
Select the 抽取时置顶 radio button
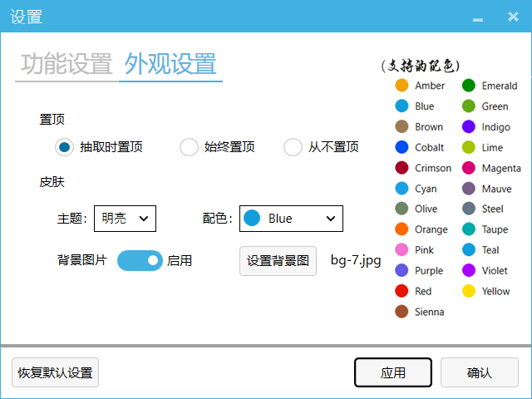(65, 147)
